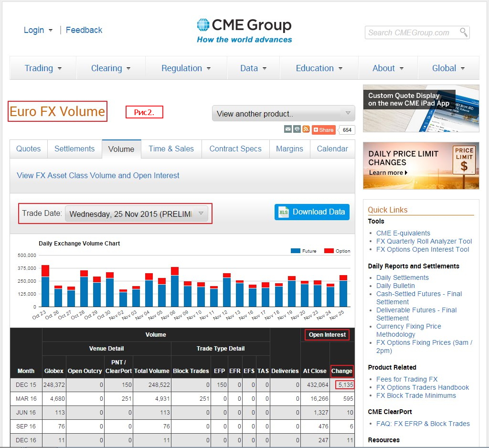
Task: Open Deliverable Futures Final Settlement link
Action: [x=416, y=314]
